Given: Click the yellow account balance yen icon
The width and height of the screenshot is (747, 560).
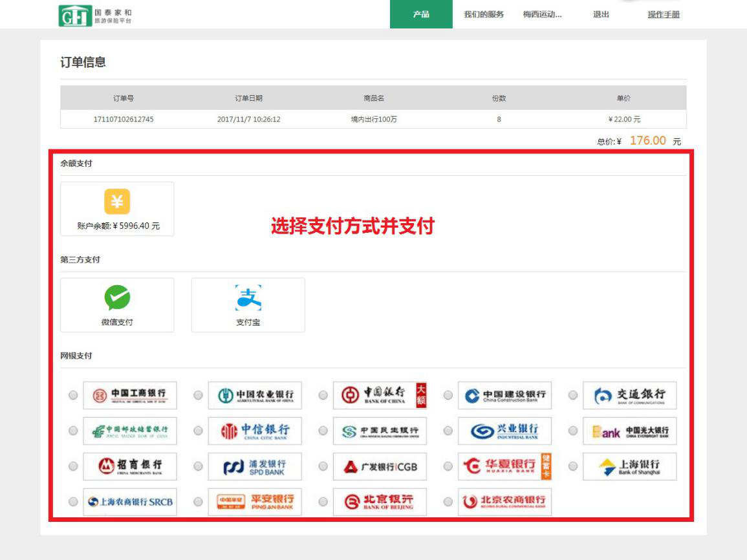Looking at the screenshot, I should pos(117,201).
